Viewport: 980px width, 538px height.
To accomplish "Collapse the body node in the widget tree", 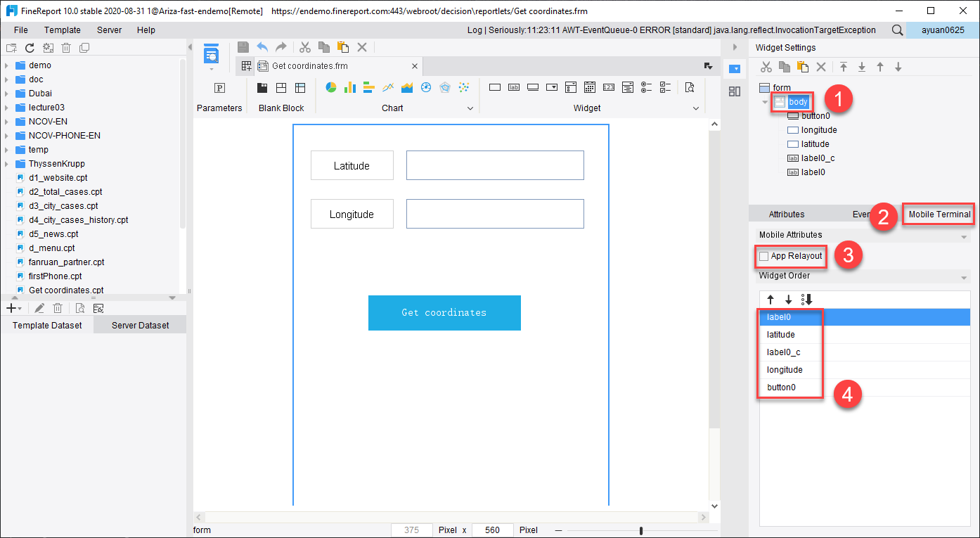I will tap(765, 102).
